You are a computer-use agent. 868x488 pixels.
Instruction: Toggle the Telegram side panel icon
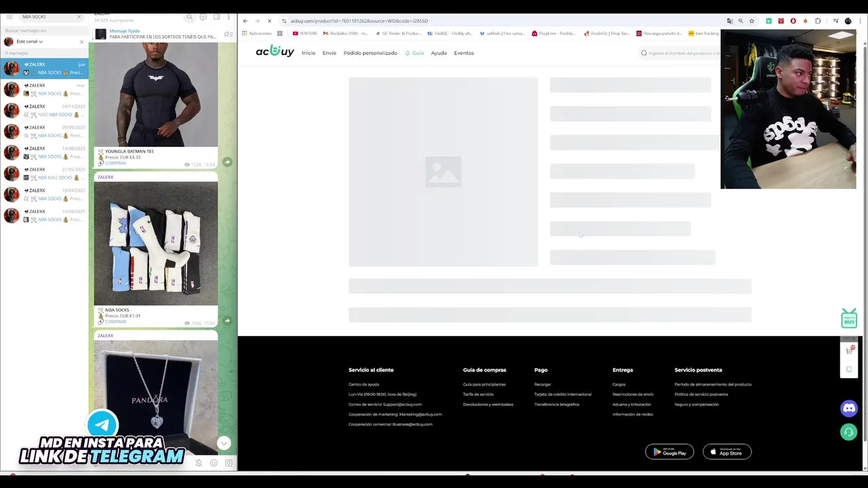coord(216,17)
